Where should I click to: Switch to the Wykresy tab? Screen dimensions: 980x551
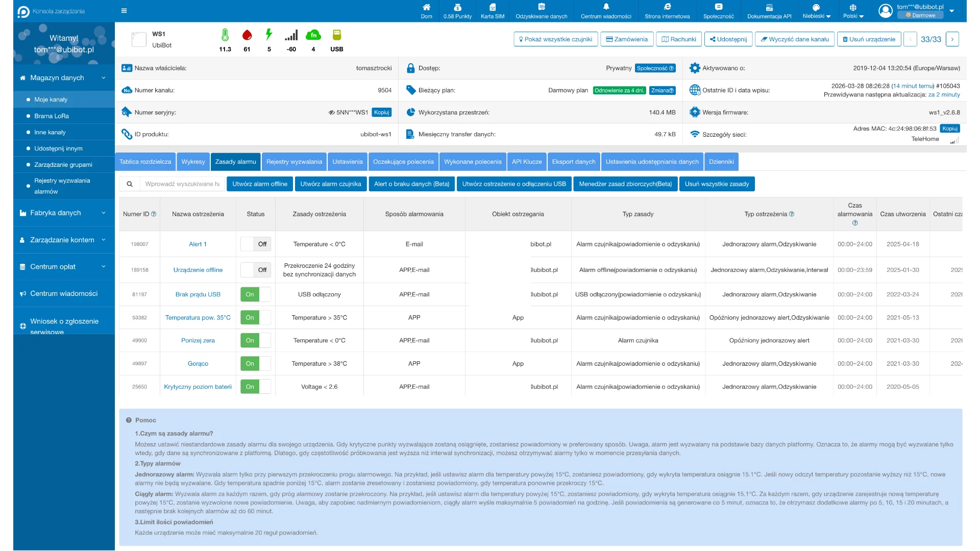193,162
